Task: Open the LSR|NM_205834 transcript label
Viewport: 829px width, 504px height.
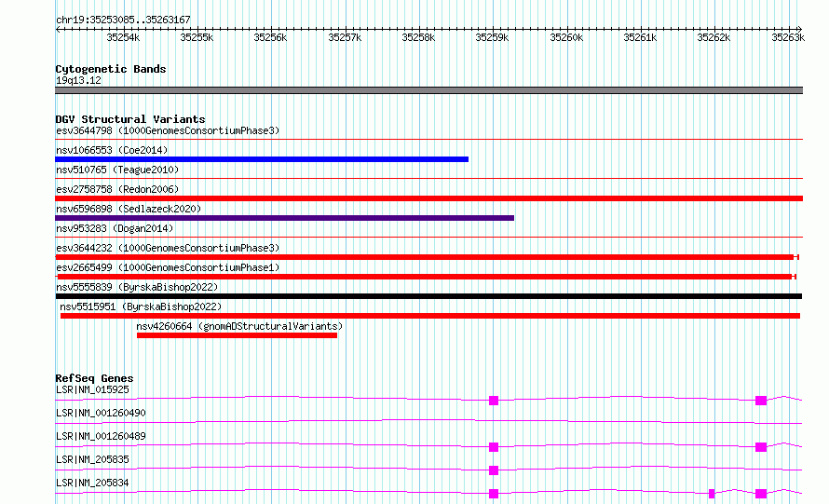Action: coord(92,483)
